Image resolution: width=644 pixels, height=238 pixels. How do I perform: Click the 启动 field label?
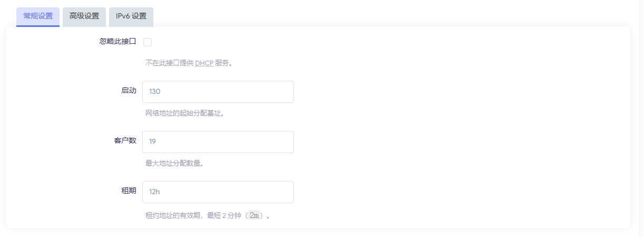tap(129, 91)
